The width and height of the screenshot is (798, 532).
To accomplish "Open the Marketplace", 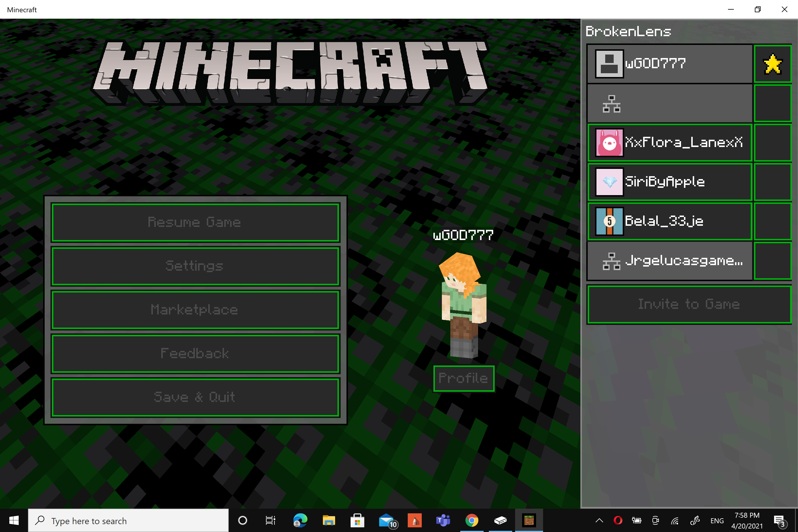I will [195, 310].
